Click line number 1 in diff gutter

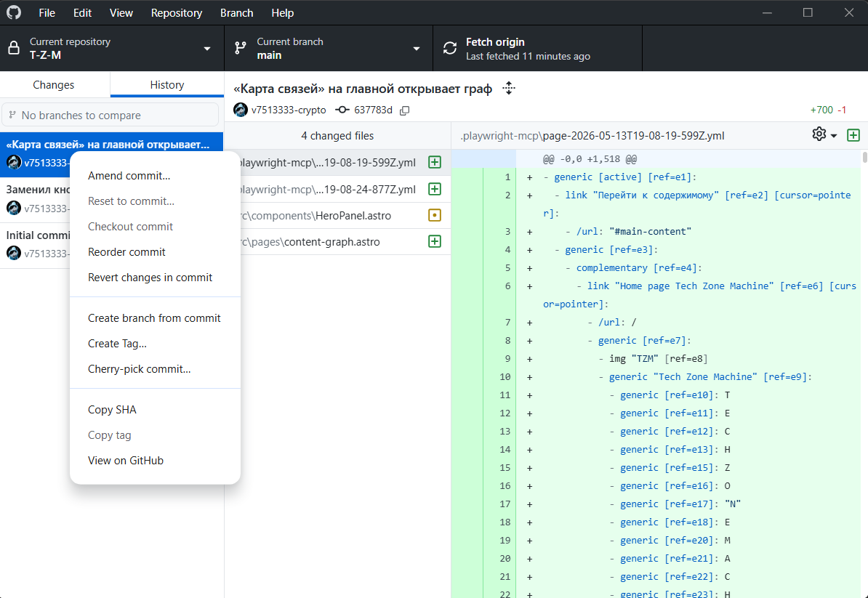(507, 177)
